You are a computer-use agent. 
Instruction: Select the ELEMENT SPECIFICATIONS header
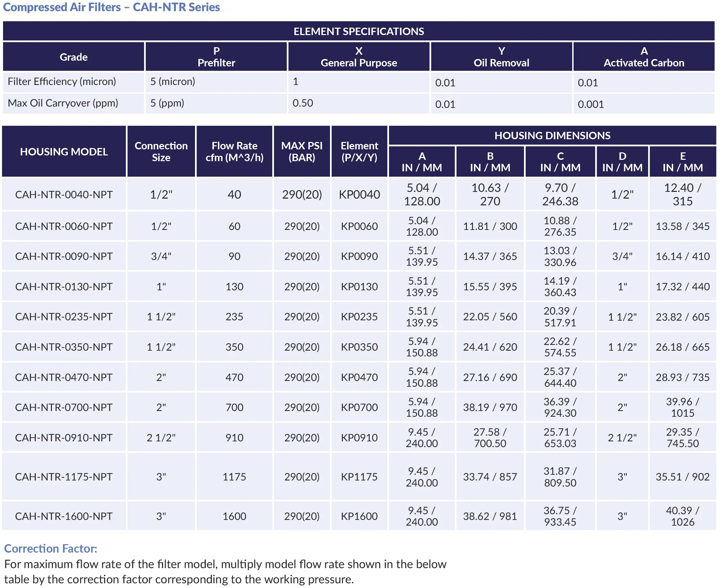(x=359, y=31)
